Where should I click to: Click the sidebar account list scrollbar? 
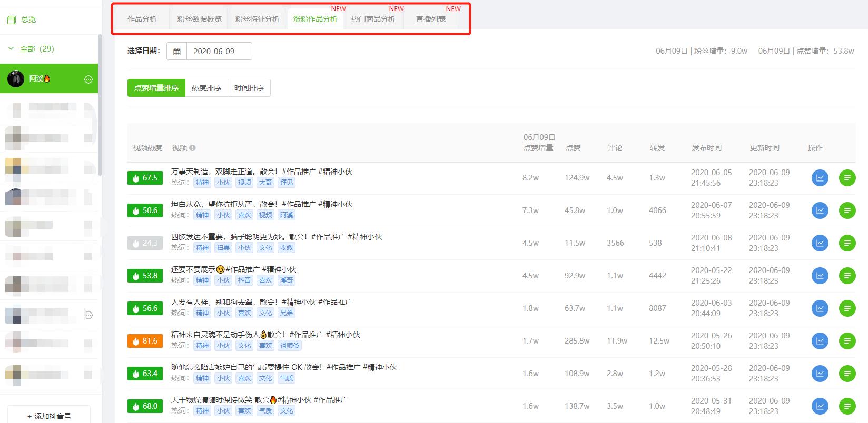click(x=100, y=105)
